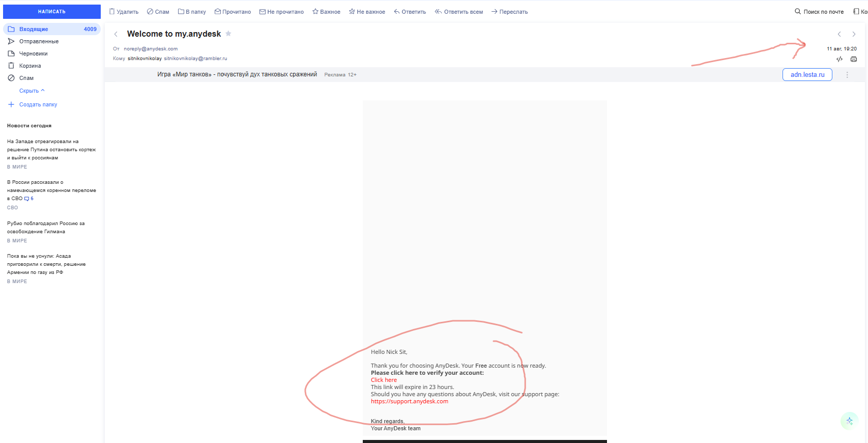This screenshot has height=443, width=868.
Task: Open the Входящие folder
Action: click(52, 29)
